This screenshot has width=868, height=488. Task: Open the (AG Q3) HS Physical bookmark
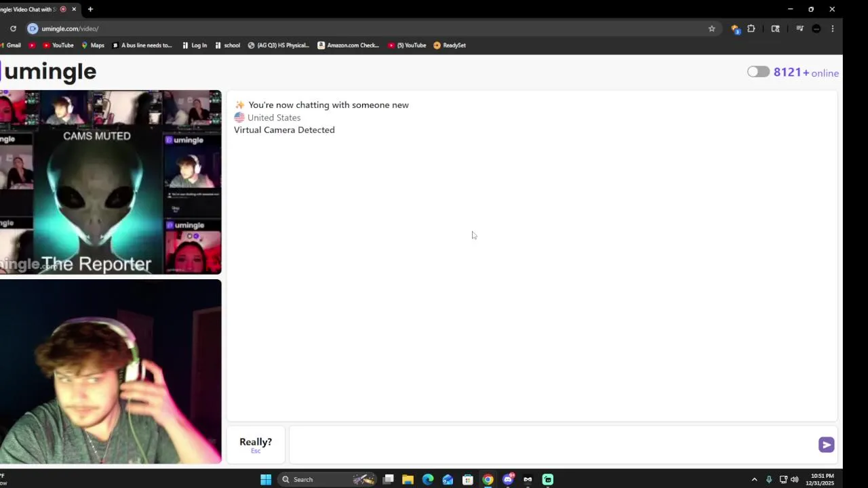click(279, 45)
